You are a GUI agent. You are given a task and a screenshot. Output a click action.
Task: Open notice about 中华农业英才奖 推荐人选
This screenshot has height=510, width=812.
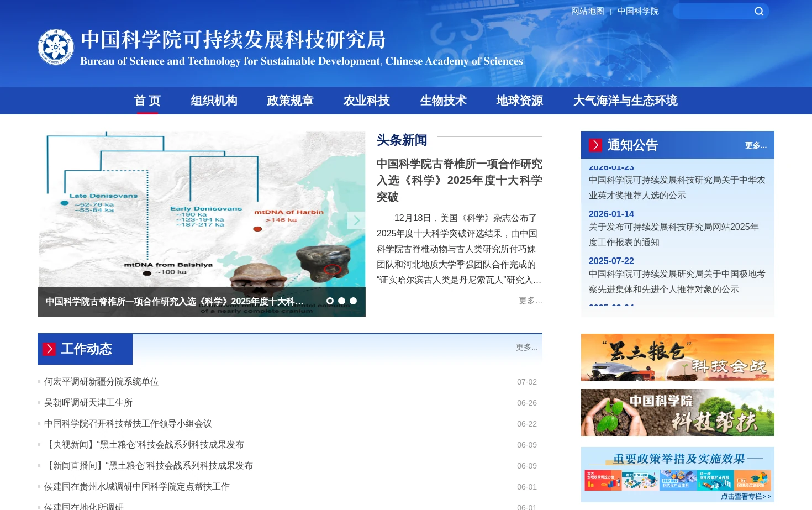(677, 188)
